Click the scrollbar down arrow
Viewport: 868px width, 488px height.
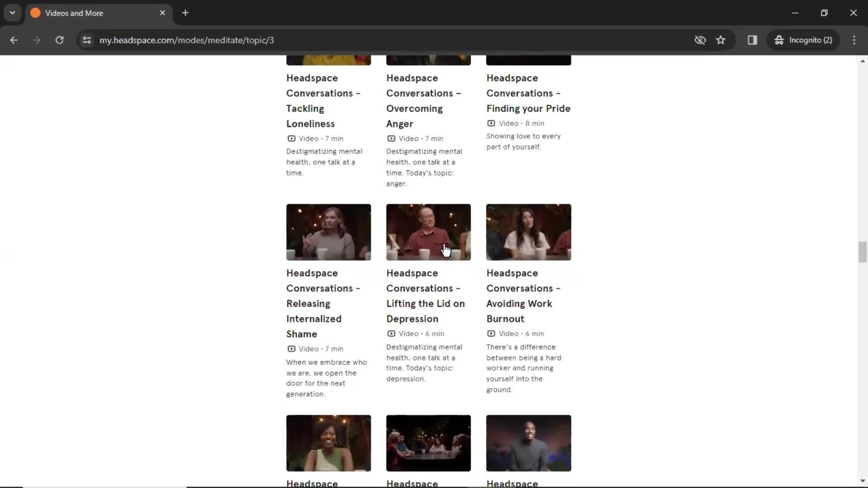point(863,481)
